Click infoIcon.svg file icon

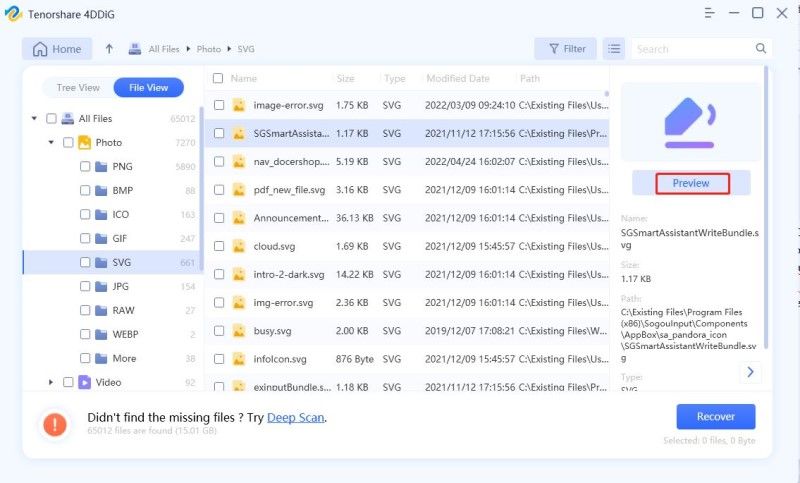238,359
